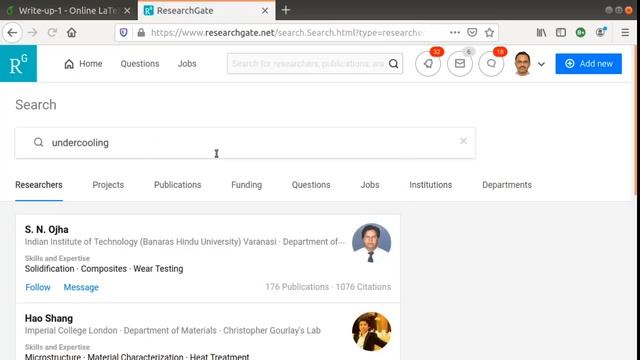Click the researchgate.net address bar URL

click(x=287, y=33)
